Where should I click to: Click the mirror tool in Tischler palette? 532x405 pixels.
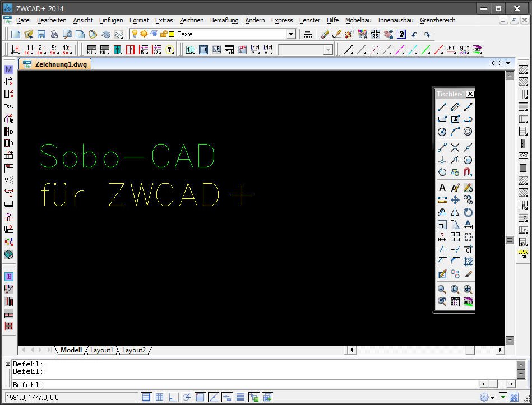pos(455,212)
